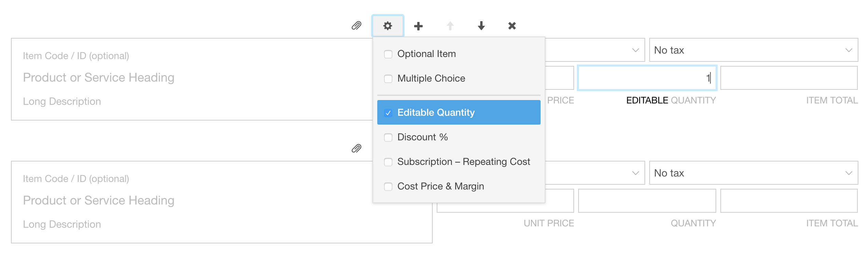This screenshot has height=254, width=868.
Task: Enable the Cost Price & Margin checkbox
Action: (x=388, y=186)
